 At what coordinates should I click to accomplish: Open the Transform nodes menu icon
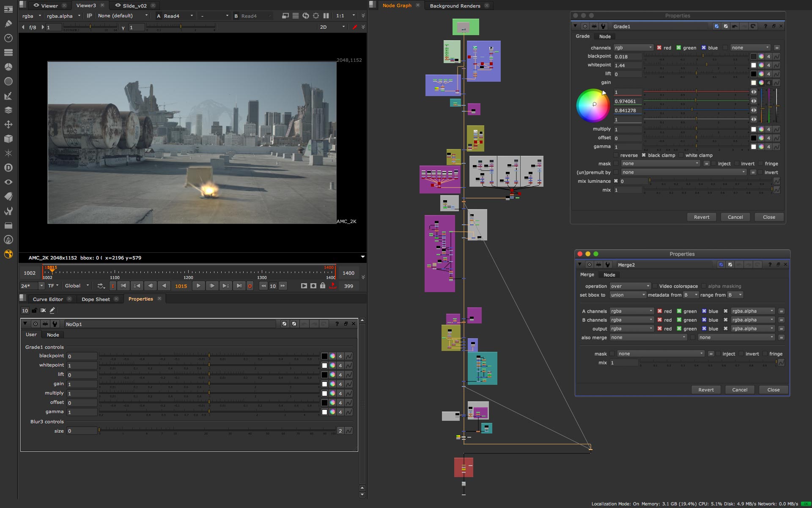8,124
